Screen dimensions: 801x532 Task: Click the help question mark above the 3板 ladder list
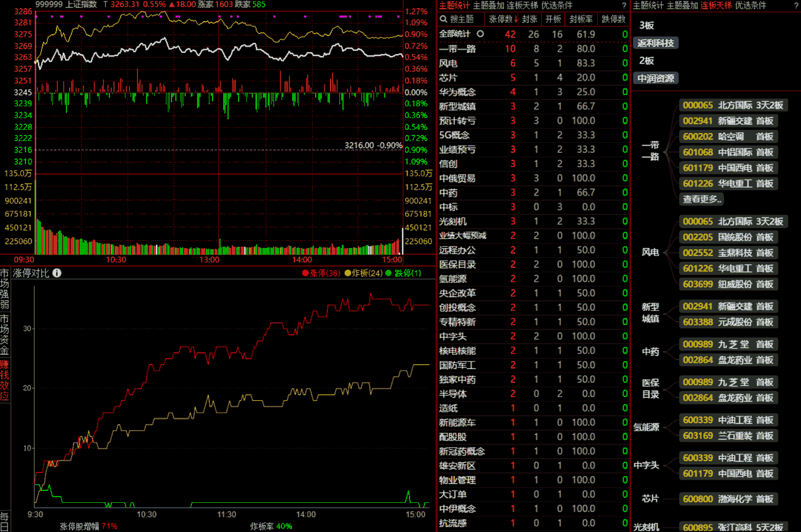coord(795,5)
